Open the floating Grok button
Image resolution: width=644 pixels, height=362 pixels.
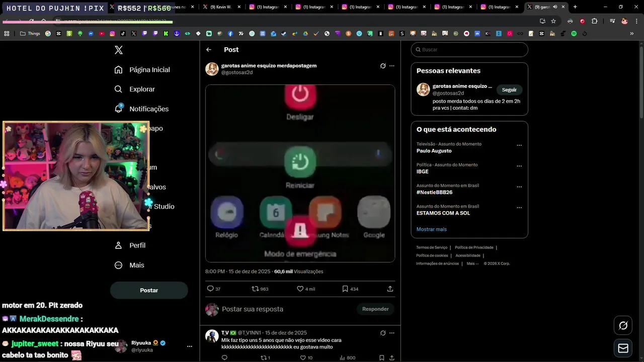(x=623, y=326)
